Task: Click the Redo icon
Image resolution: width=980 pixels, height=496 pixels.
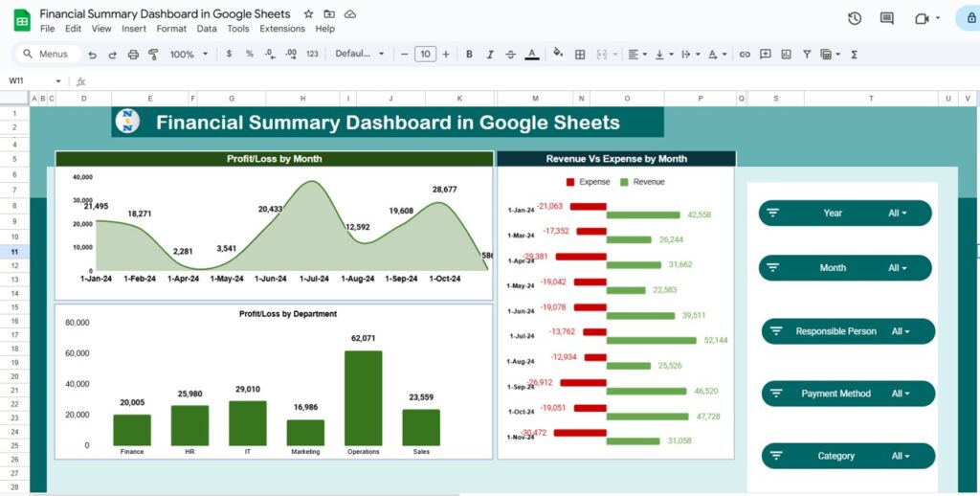Action: coord(113,55)
